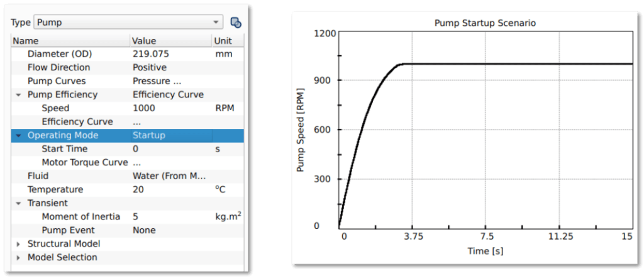The height and width of the screenshot is (278, 644).
Task: Click the RPM unit for Speed
Action: 225,108
